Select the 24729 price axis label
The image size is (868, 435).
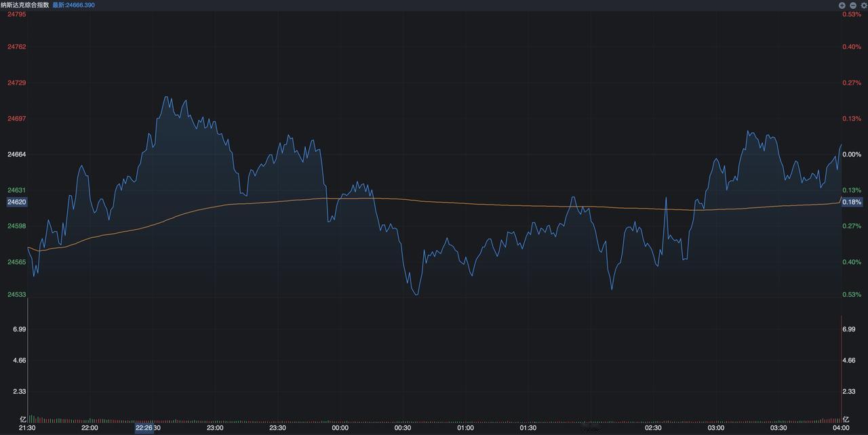coord(17,83)
